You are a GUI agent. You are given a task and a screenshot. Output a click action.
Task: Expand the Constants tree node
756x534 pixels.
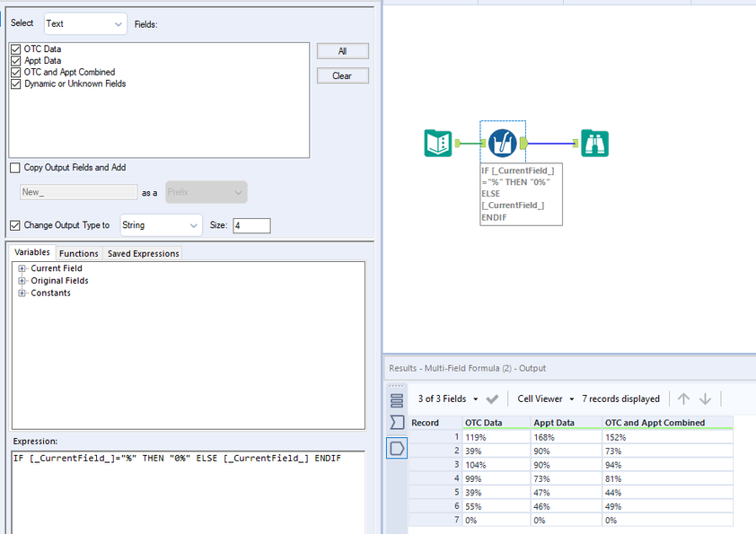click(x=22, y=293)
